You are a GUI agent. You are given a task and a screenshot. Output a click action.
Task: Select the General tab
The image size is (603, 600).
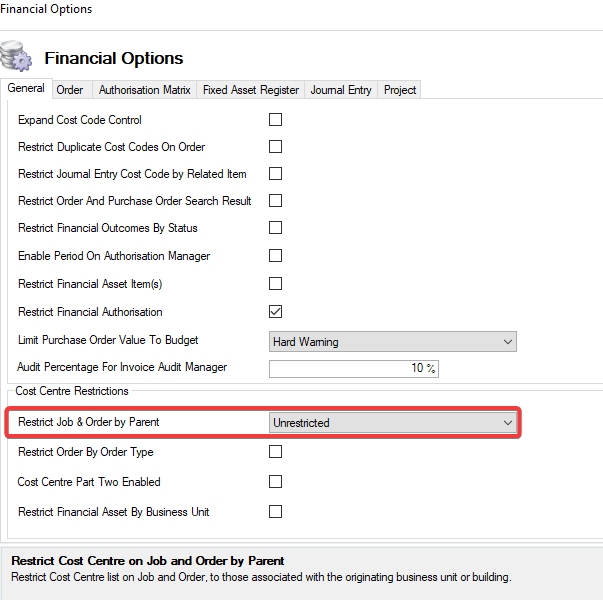[x=26, y=89]
